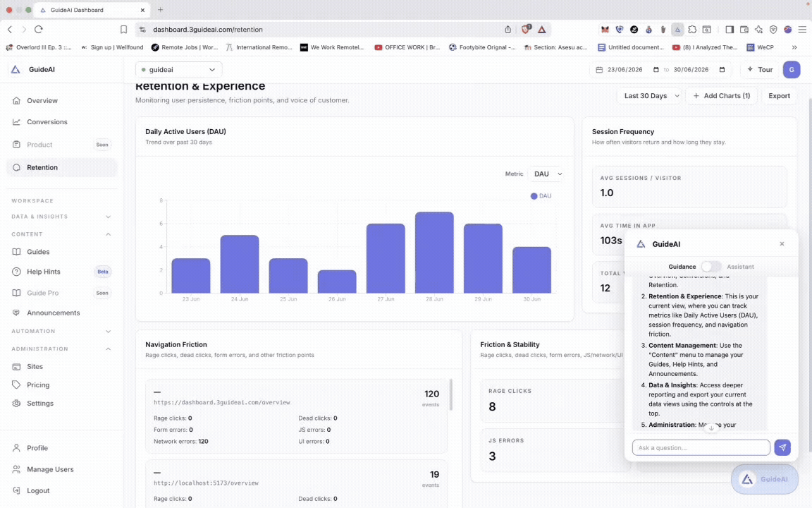Toggle the browser sidebar panel icon
The width and height of the screenshot is (812, 508).
730,30
